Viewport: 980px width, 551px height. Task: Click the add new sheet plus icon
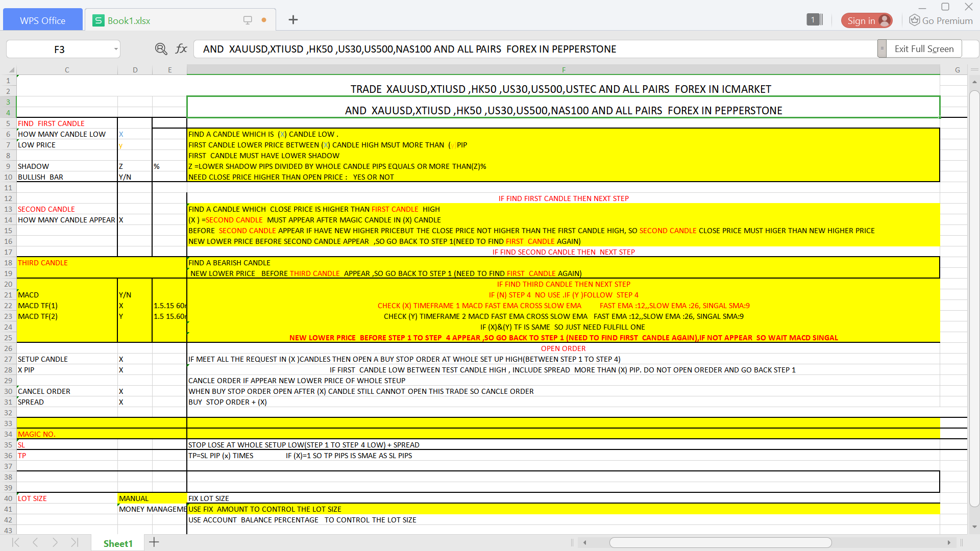[154, 542]
